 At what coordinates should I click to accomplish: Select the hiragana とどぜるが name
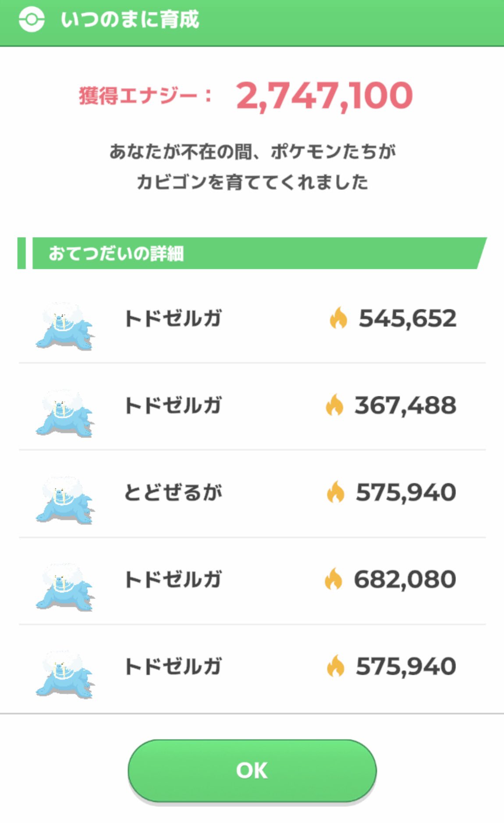[173, 492]
